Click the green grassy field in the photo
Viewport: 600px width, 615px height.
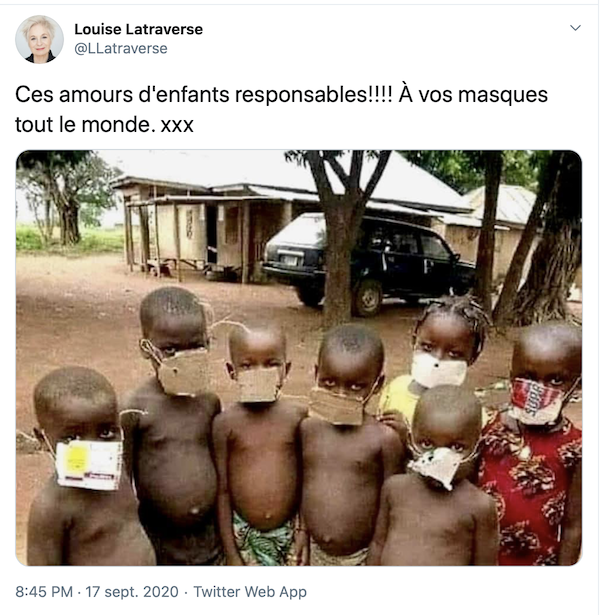[69, 239]
